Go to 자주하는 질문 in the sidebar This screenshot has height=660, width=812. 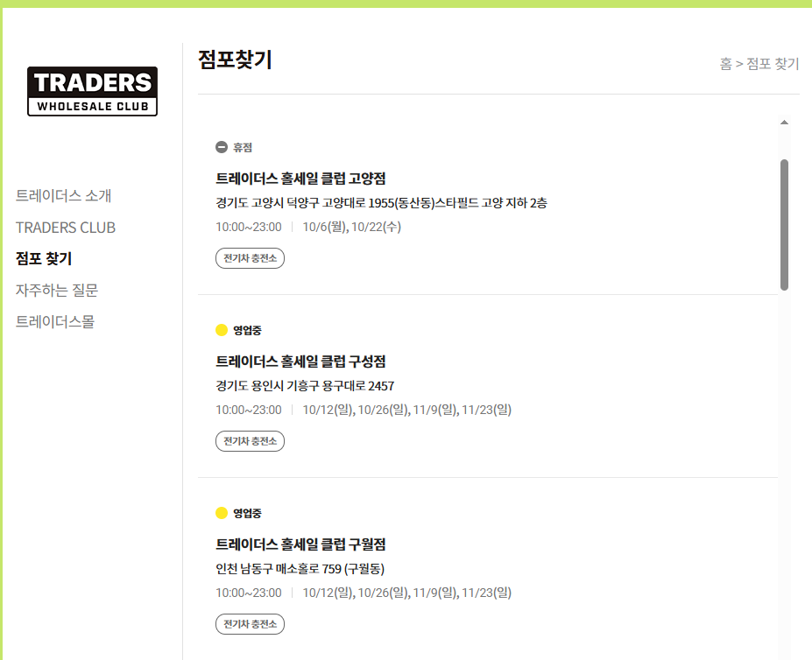tap(57, 290)
